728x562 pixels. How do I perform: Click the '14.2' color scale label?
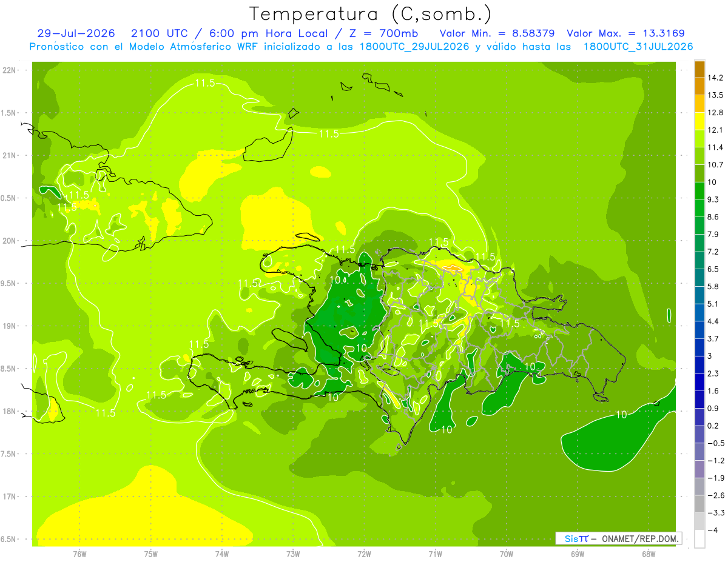click(716, 78)
